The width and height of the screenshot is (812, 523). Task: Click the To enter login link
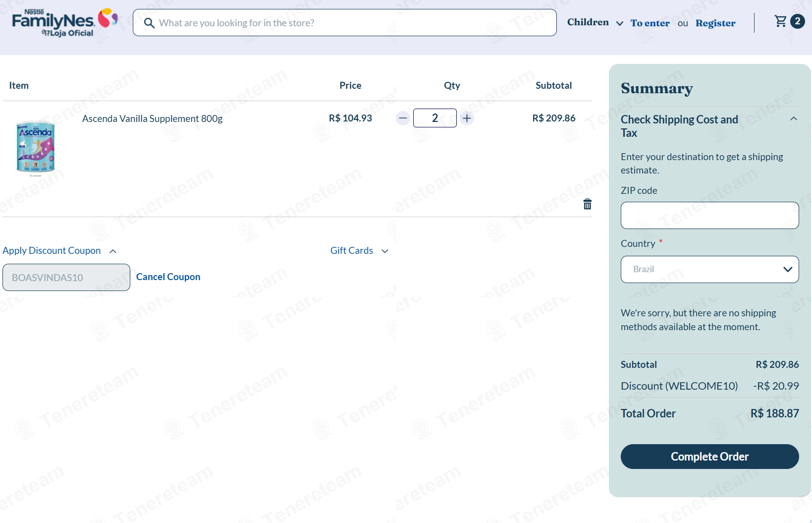(x=650, y=23)
